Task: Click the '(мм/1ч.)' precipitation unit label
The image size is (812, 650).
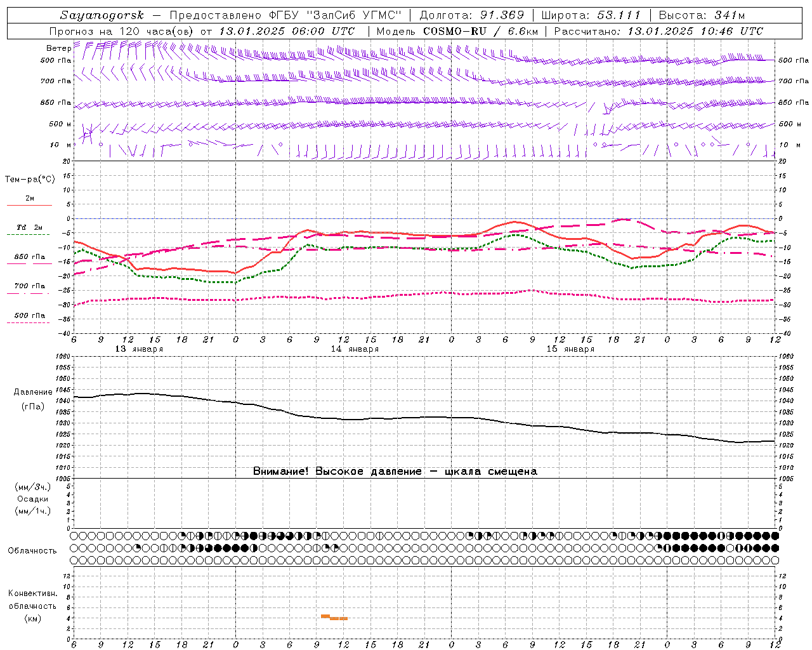Action: 33,511
